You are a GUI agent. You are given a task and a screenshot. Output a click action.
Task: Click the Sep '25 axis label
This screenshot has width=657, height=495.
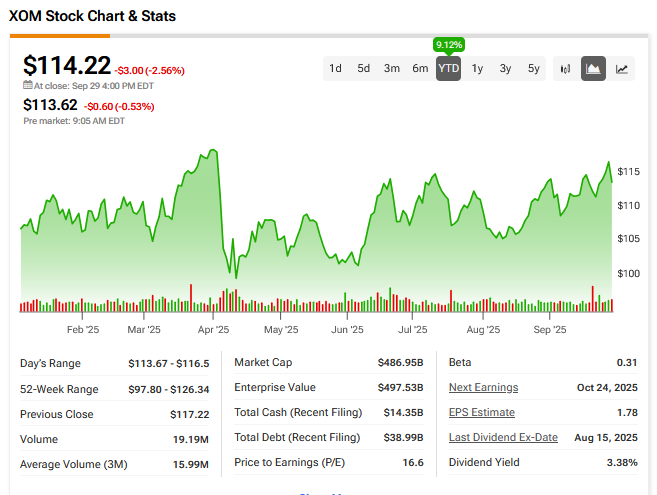(x=550, y=330)
